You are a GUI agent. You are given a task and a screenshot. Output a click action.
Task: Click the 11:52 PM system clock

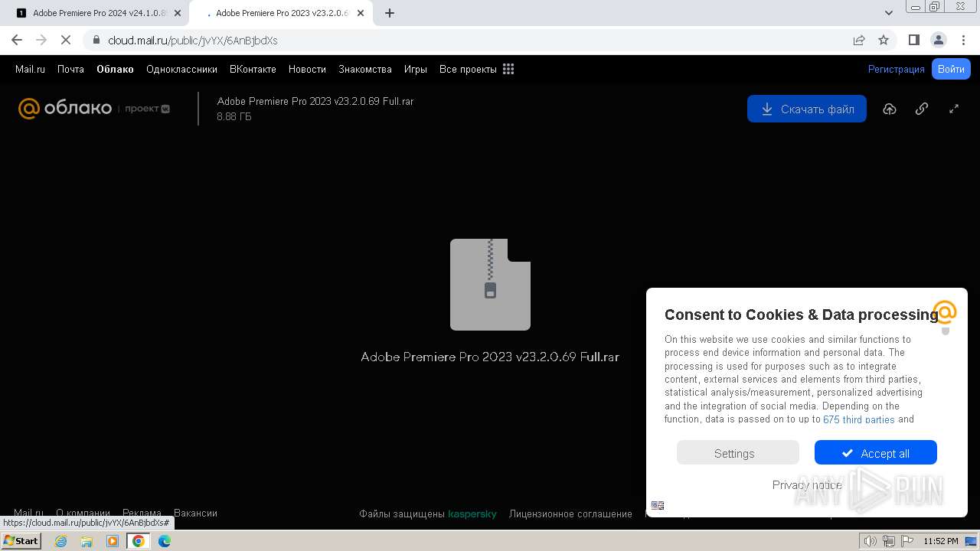(x=940, y=541)
